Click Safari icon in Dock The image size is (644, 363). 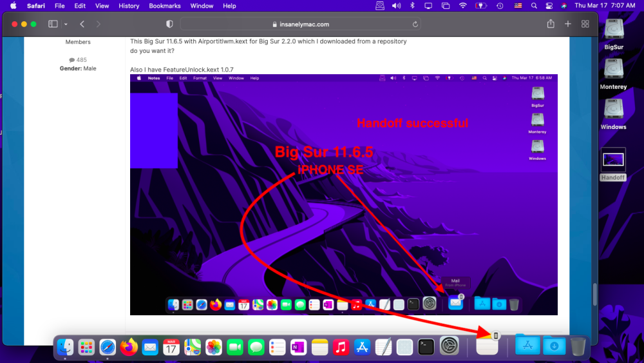(108, 347)
